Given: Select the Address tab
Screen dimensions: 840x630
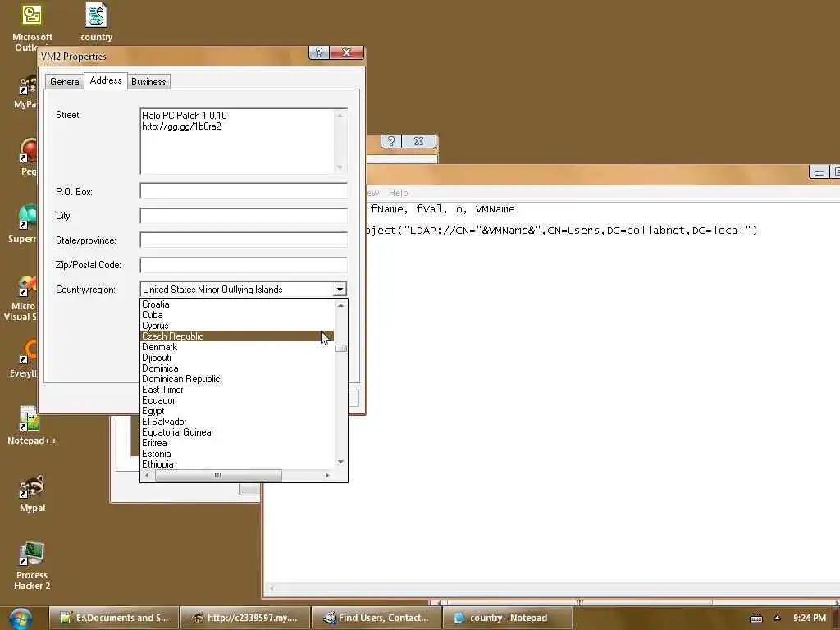Looking at the screenshot, I should coord(106,80).
